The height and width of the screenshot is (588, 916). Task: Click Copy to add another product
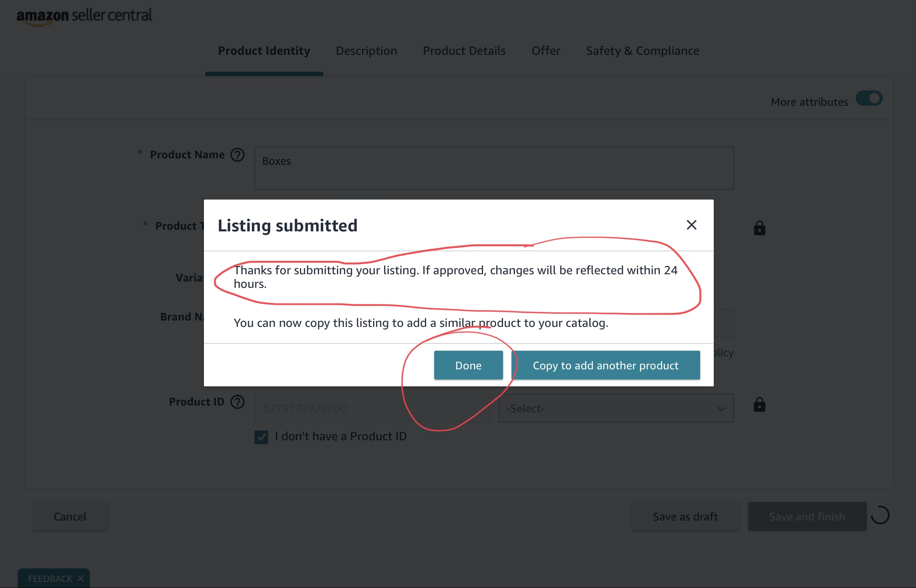pyautogui.click(x=605, y=365)
